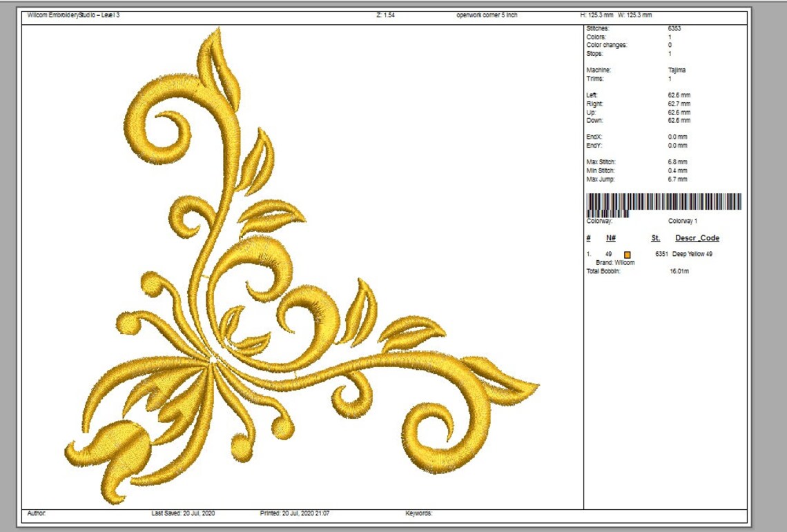Click the Brand: Wilcom thread entry

(x=614, y=262)
